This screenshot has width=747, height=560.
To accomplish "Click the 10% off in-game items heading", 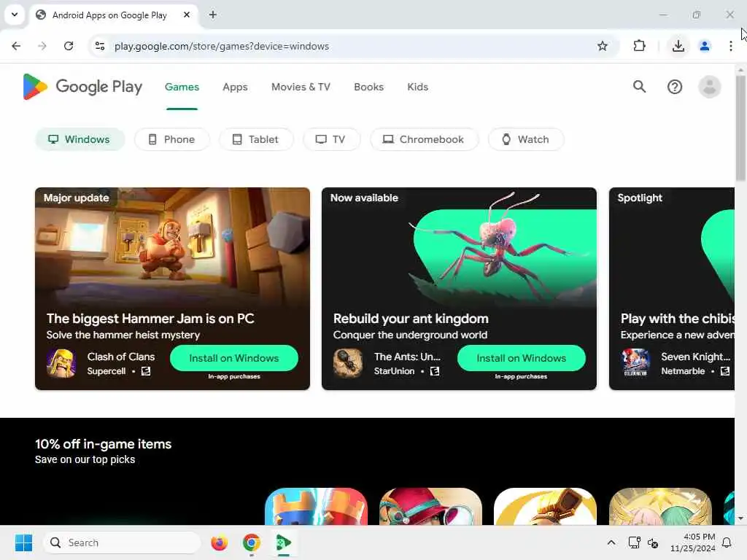I will click(103, 444).
